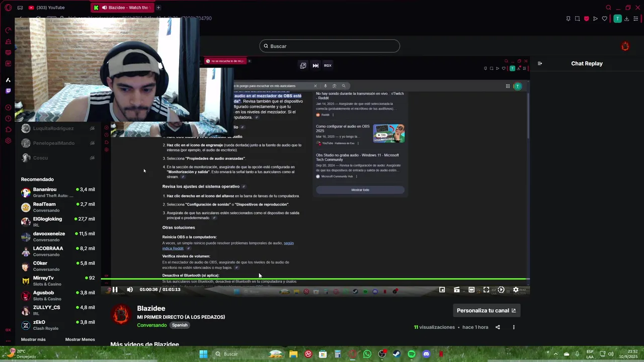Image resolution: width=644 pixels, height=362 pixels.
Task: Click the green T profile avatar in toolbar
Action: [x=617, y=19]
